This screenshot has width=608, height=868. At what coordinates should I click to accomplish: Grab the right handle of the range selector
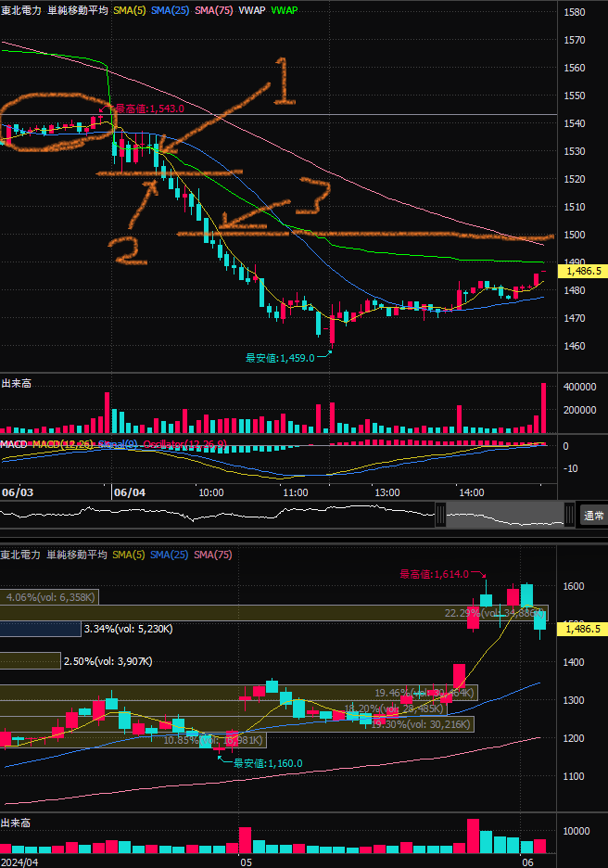pyautogui.click(x=569, y=516)
